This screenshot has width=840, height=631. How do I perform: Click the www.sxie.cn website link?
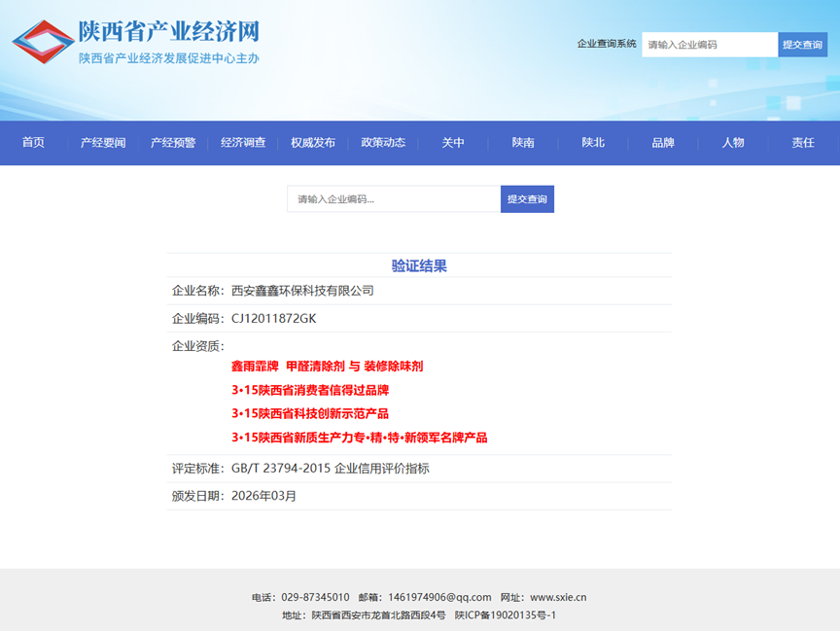(557, 598)
